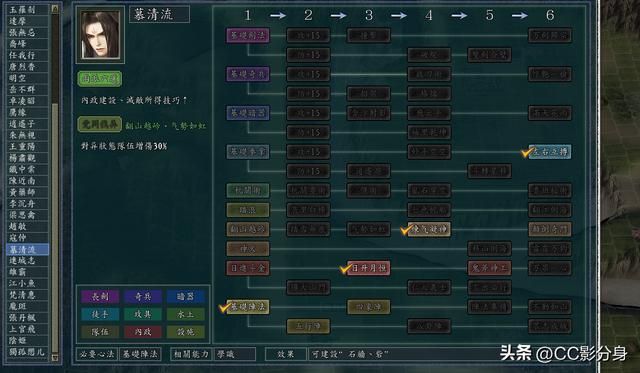Select the green 水上 category
Viewport: 640px width, 373px height.
pyautogui.click(x=185, y=314)
